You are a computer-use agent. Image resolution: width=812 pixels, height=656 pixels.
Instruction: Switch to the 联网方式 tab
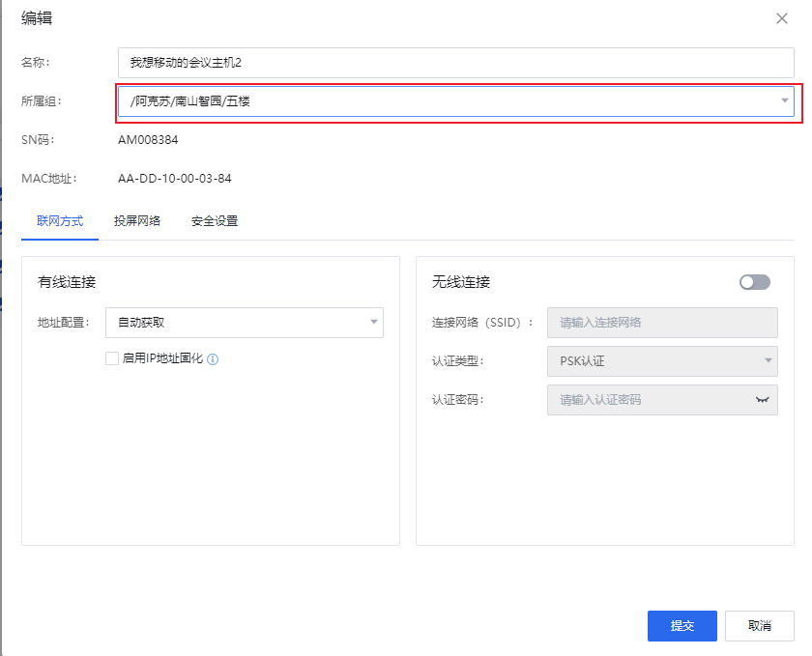point(60,221)
